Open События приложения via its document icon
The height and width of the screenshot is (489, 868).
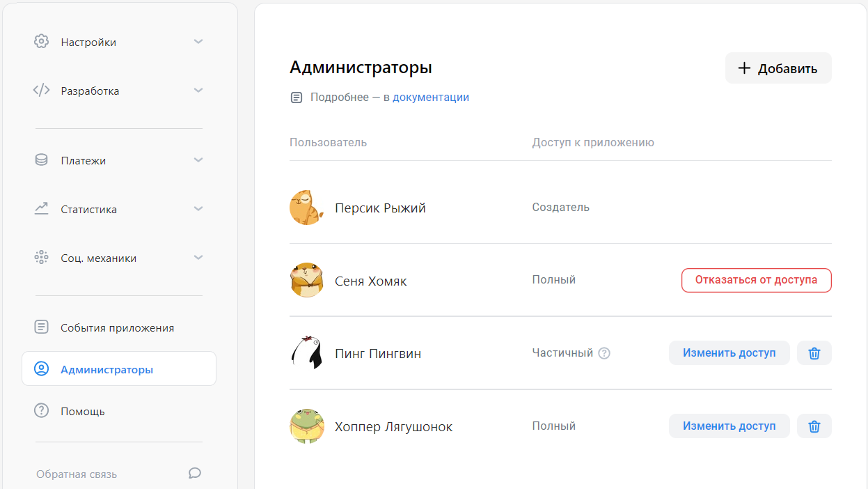point(41,327)
